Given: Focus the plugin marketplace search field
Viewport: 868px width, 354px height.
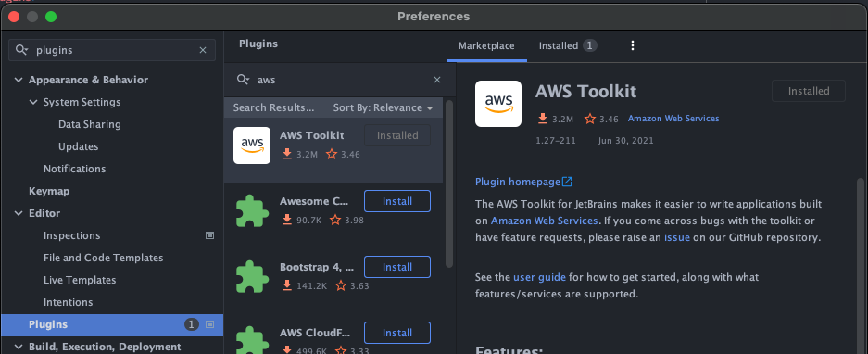Looking at the screenshot, I should 339,80.
